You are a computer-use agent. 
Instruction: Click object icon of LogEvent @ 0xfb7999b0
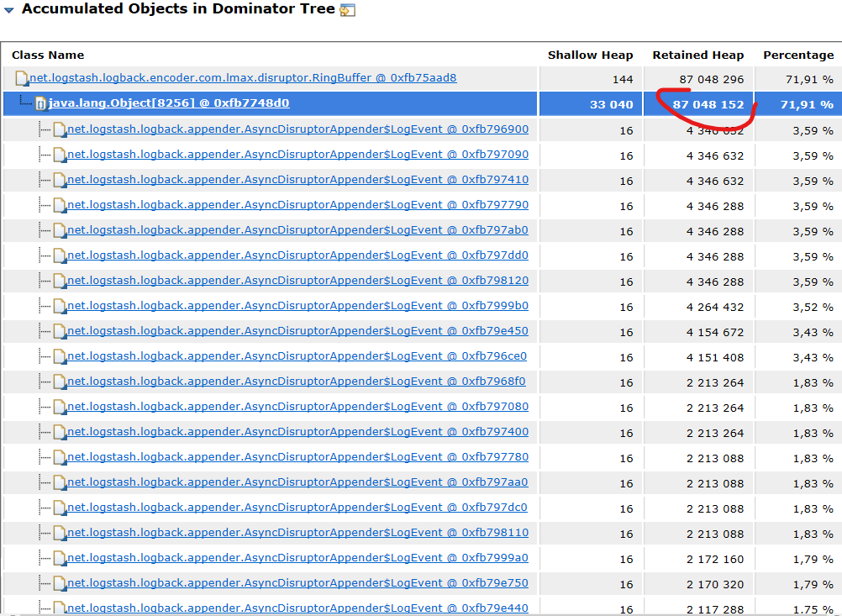(60, 307)
